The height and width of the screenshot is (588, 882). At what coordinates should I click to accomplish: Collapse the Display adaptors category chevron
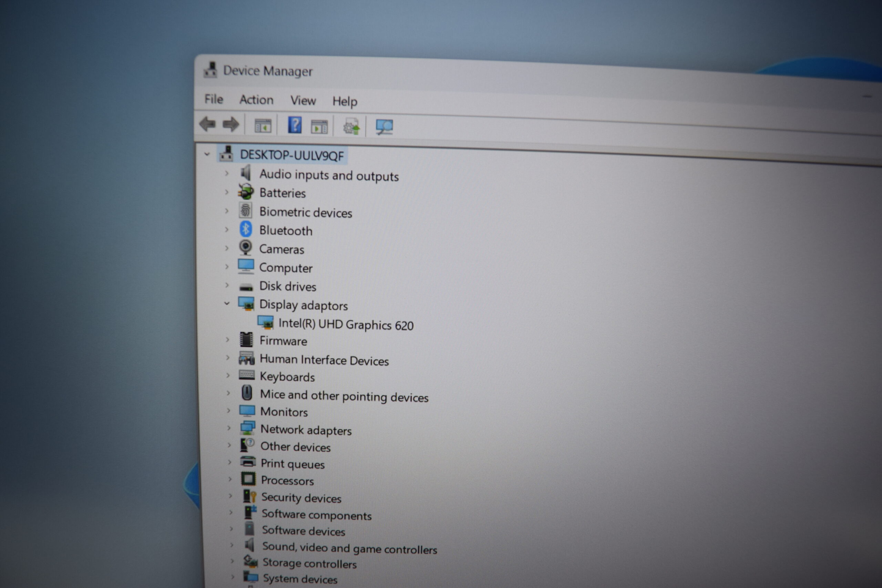click(x=226, y=303)
